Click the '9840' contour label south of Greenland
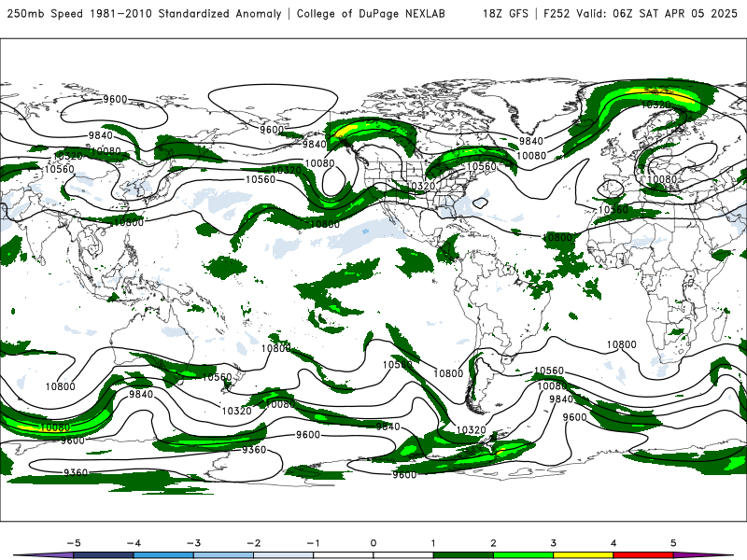747x560 pixels. coord(530,141)
